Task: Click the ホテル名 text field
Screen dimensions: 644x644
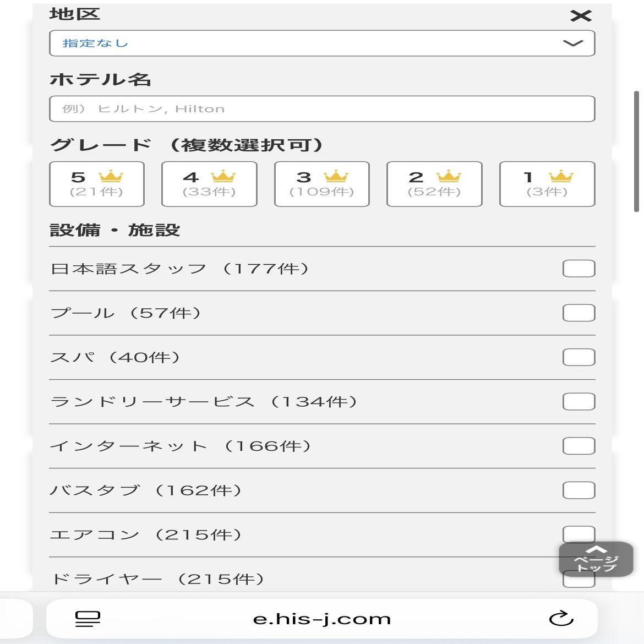Action: (322, 109)
